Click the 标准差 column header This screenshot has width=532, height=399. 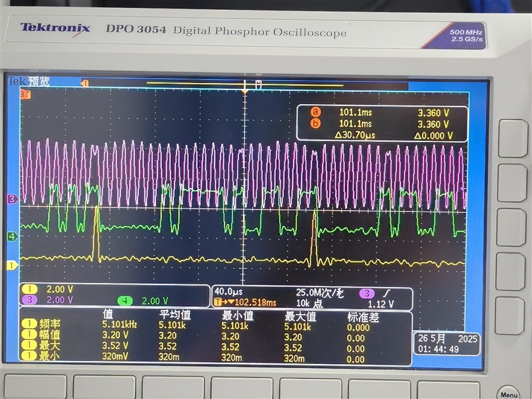click(x=363, y=317)
